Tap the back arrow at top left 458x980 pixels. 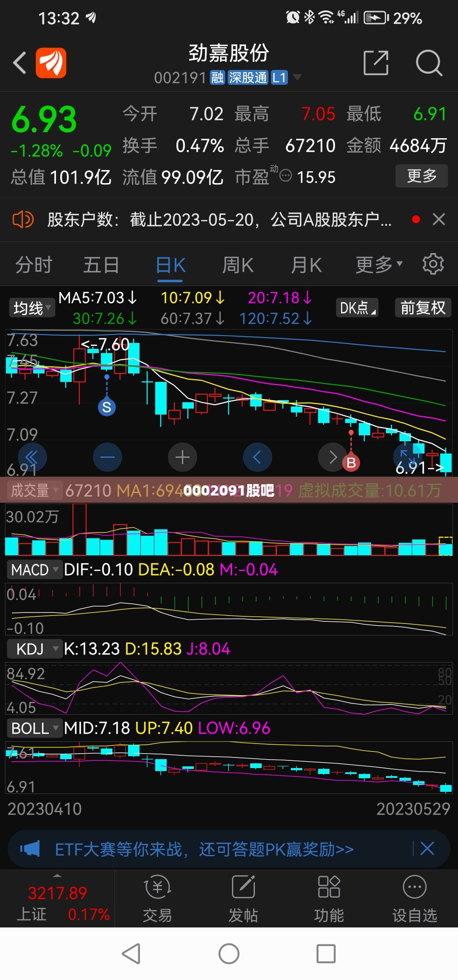tap(20, 63)
